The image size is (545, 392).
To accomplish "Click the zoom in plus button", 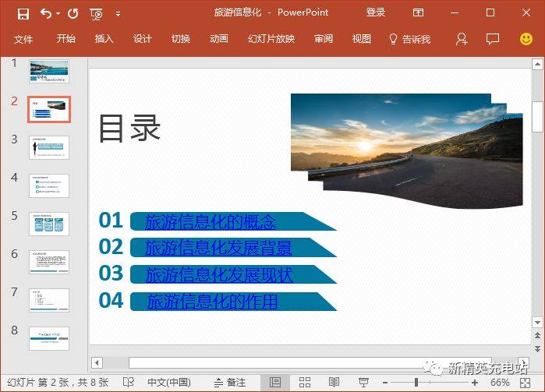I will tap(475, 383).
